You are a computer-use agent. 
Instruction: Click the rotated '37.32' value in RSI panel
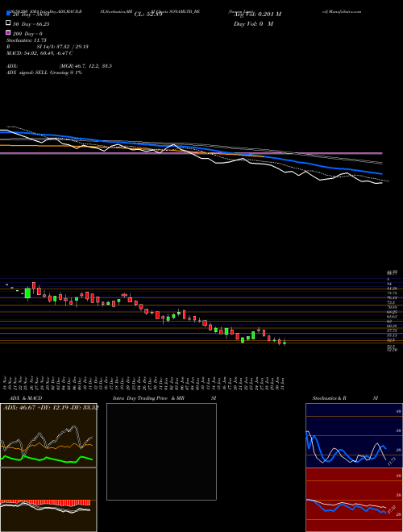click(391, 510)
